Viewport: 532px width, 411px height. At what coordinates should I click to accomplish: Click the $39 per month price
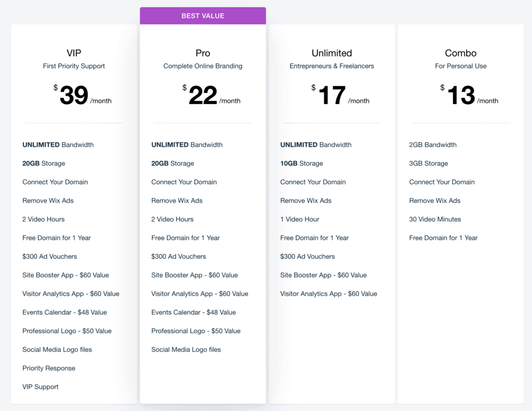pos(83,95)
